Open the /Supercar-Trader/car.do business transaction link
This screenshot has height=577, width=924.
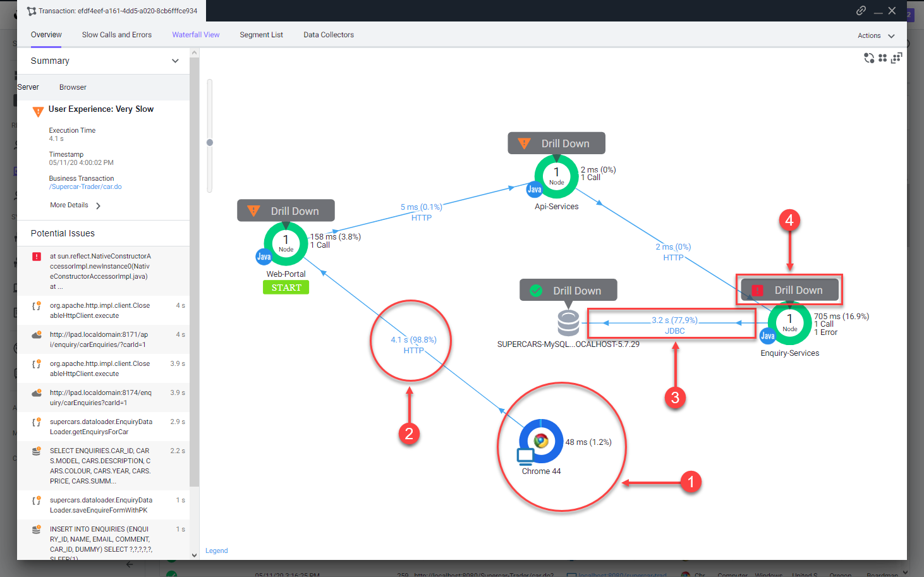[85, 187]
